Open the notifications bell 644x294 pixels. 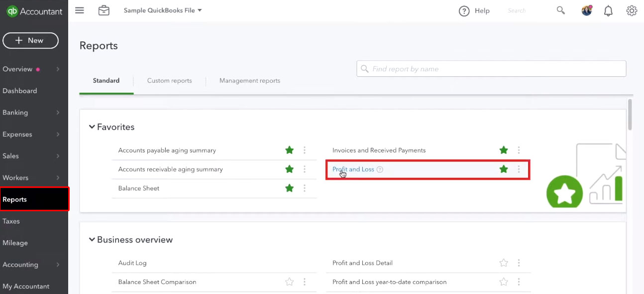point(608,11)
